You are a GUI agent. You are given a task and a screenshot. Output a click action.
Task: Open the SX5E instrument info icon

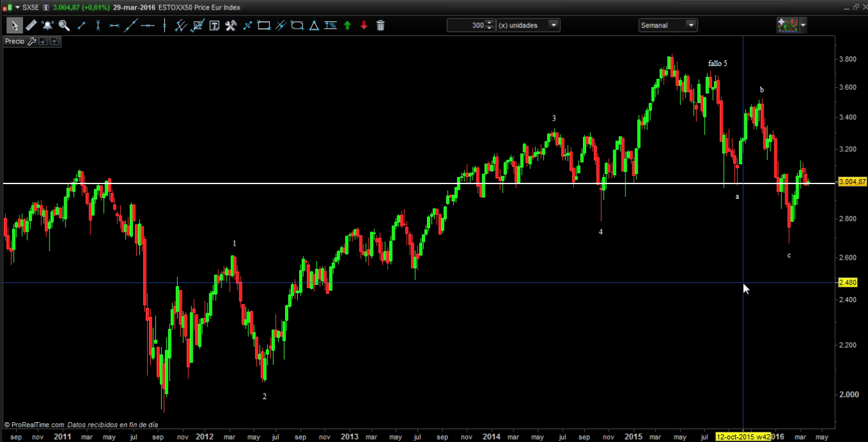46,7
